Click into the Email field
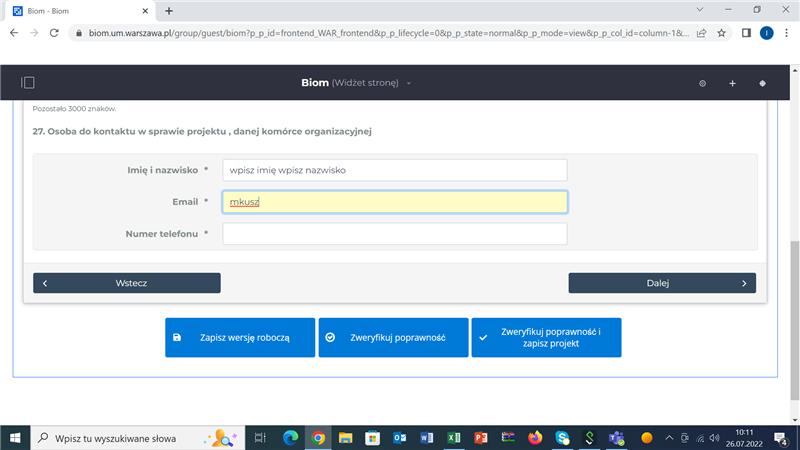Screen dimensions: 800x450 [394, 202]
